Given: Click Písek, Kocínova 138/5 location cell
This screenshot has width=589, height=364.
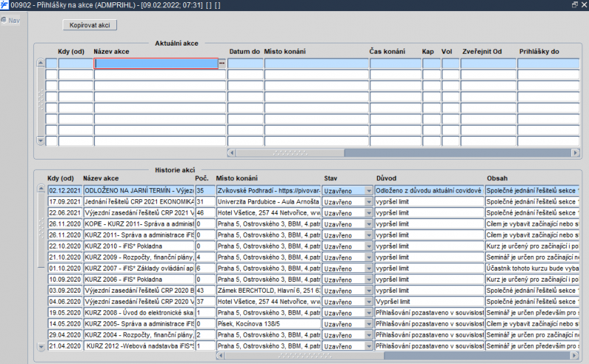Looking at the screenshot, I should pyautogui.click(x=269, y=324).
